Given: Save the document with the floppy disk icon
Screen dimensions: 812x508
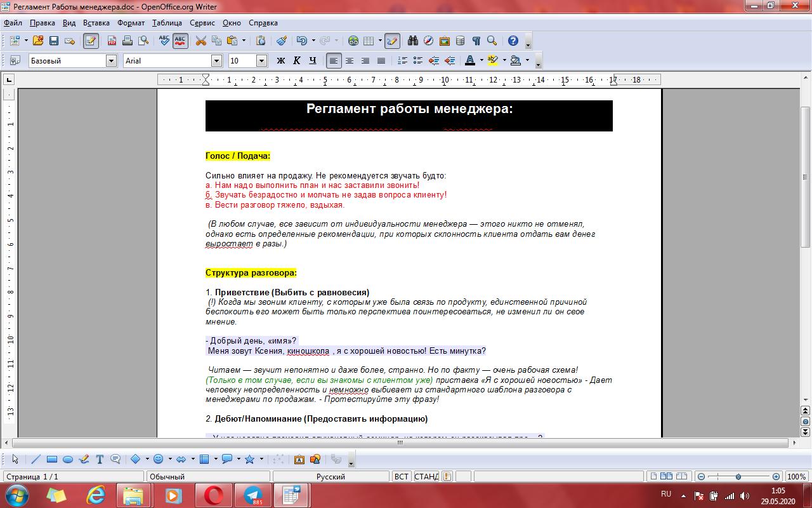Looking at the screenshot, I should click(x=54, y=41).
